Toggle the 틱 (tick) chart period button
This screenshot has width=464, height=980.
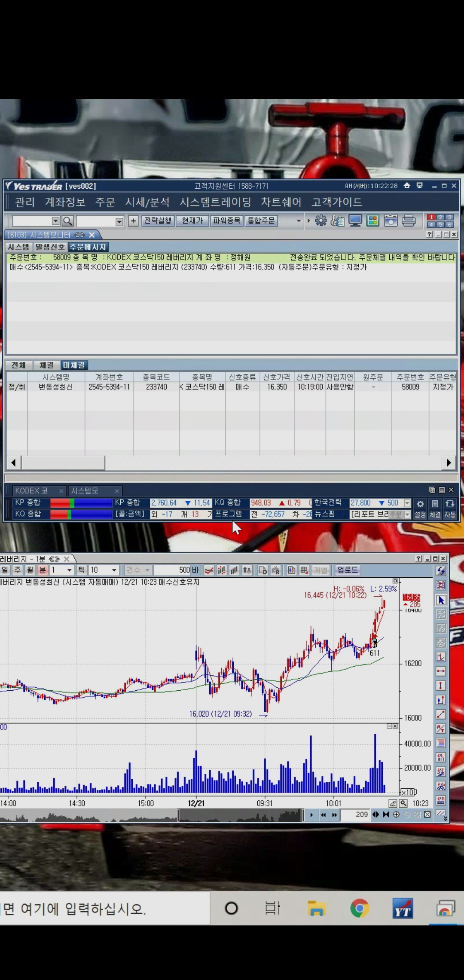point(81,570)
